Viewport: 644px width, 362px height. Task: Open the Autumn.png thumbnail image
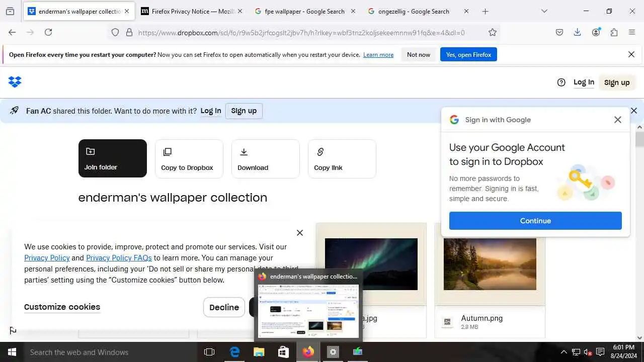[x=490, y=264]
